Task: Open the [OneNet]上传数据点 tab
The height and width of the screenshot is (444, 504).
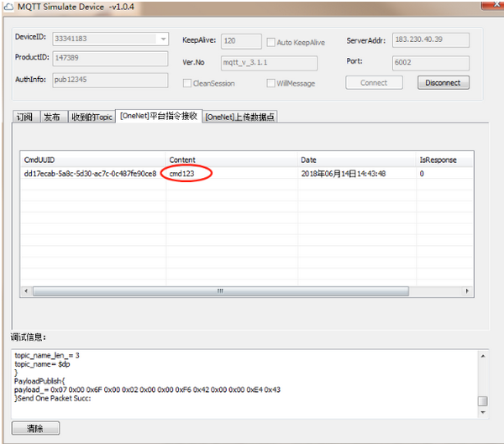Action: [x=240, y=117]
